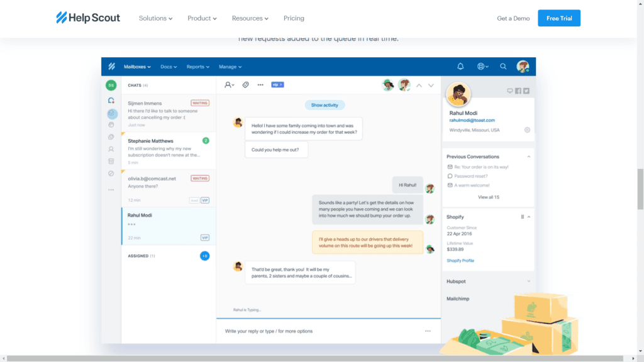The image size is (644, 362).
Task: Click the horizontal page scrollbar
Action: point(314,359)
